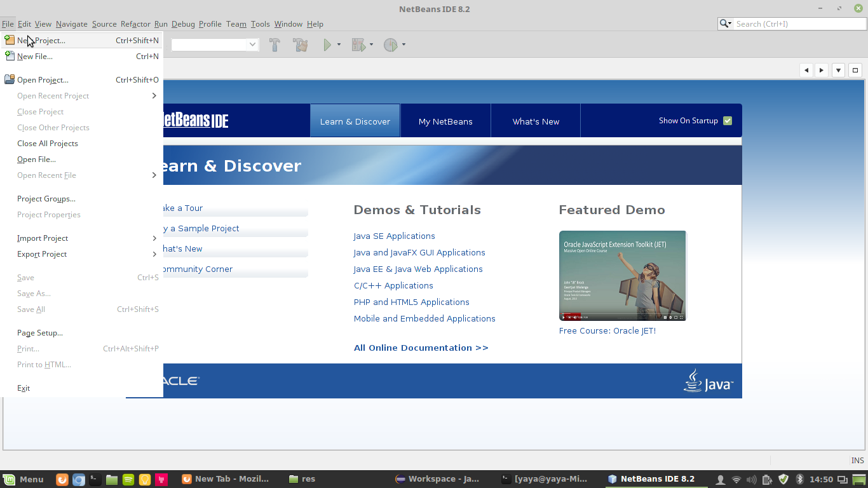The width and height of the screenshot is (868, 488).
Task: Expand the Debug Project dropdown arrow
Action: coord(371,44)
